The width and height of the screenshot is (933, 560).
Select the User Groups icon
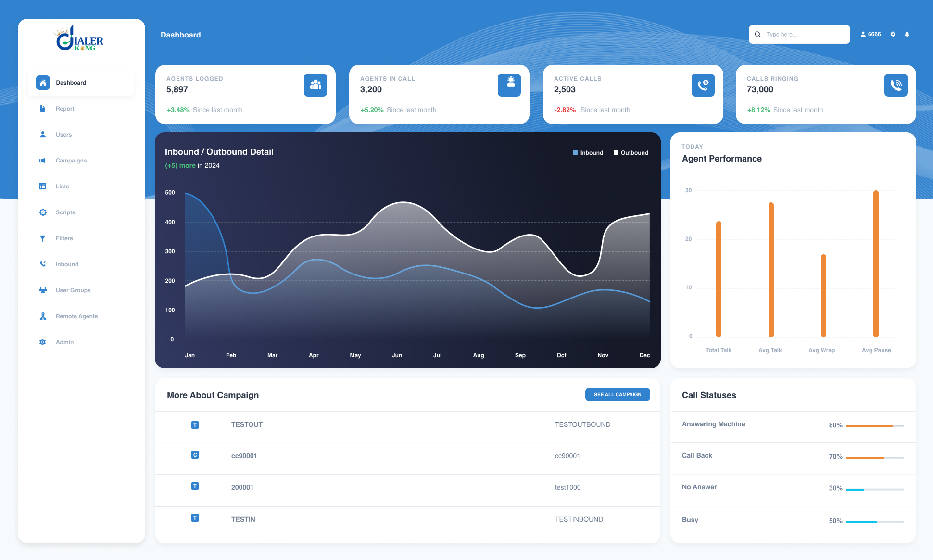(x=43, y=290)
